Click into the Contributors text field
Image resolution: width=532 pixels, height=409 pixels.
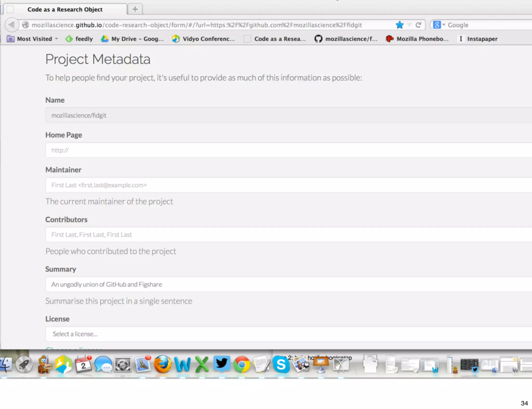point(286,235)
